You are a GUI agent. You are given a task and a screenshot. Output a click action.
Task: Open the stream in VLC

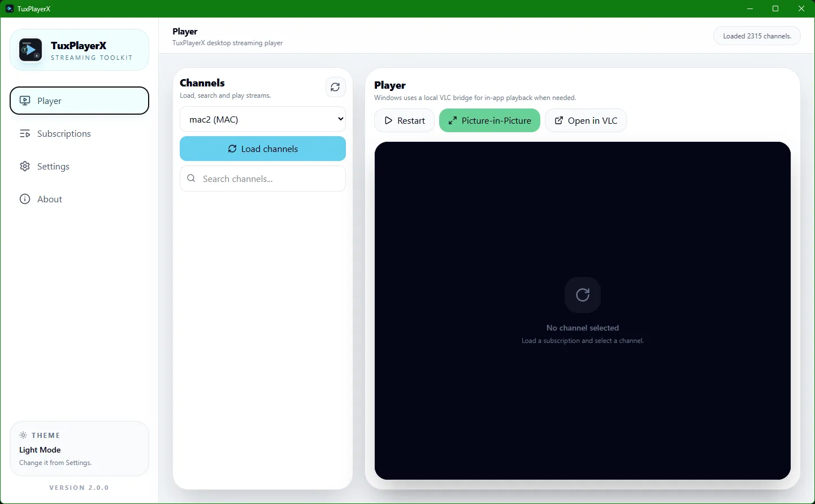coord(586,120)
